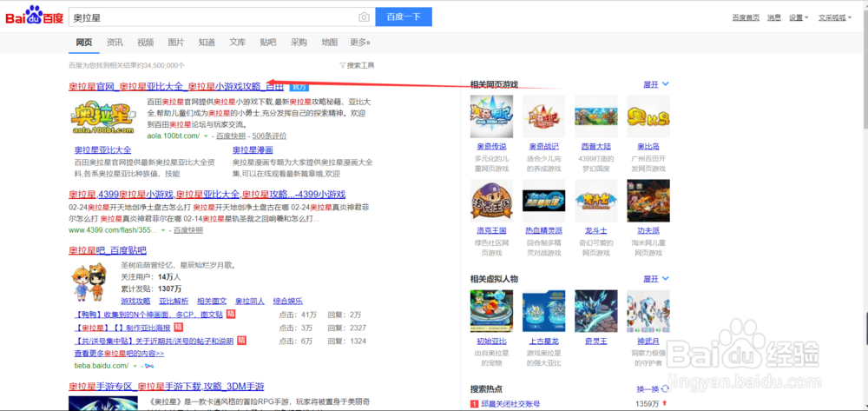The height and width of the screenshot is (411, 868).
Task: Click the 搜索工具 filter icon
Action: click(342, 65)
